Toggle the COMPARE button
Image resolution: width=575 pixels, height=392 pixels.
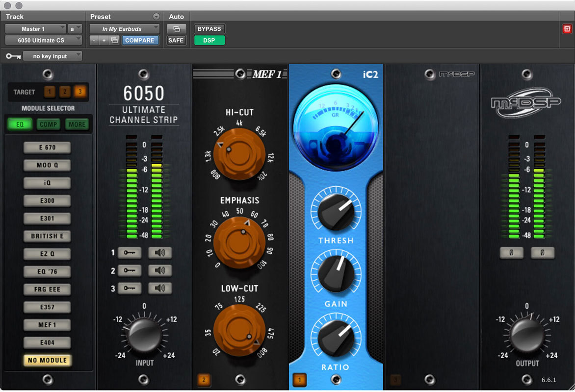pos(140,41)
